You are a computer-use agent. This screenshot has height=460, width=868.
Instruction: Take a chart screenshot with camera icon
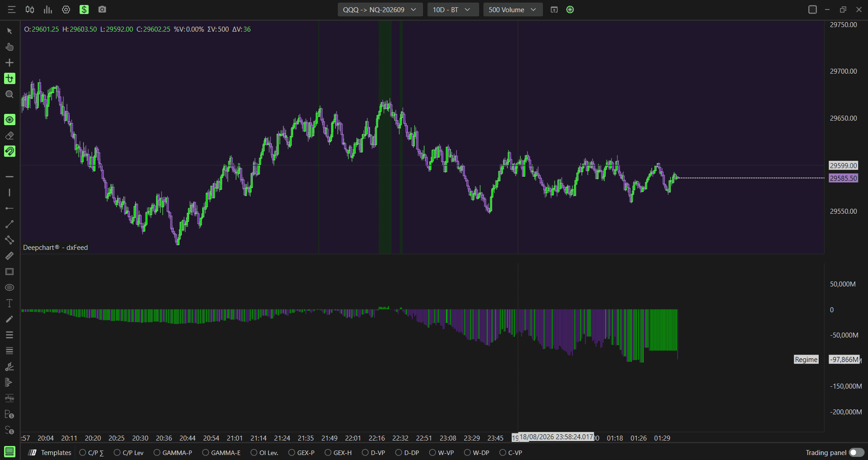102,9
